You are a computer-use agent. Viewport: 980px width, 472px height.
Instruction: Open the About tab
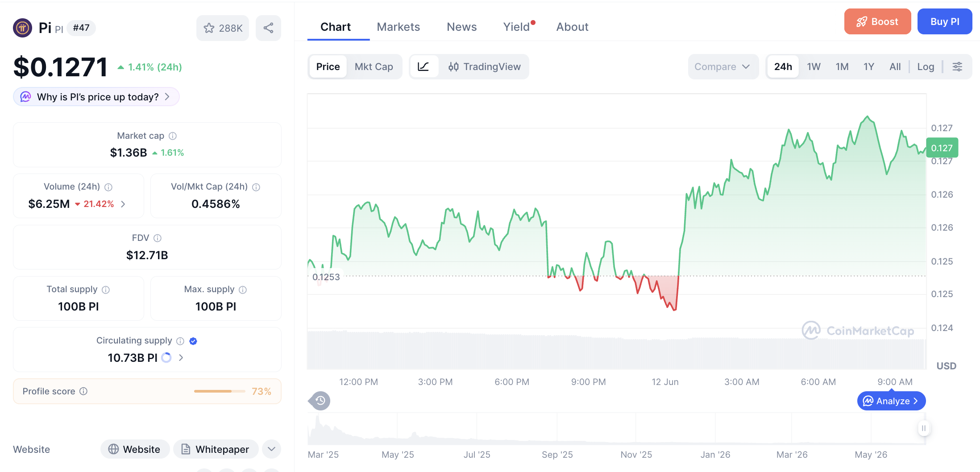(572, 27)
